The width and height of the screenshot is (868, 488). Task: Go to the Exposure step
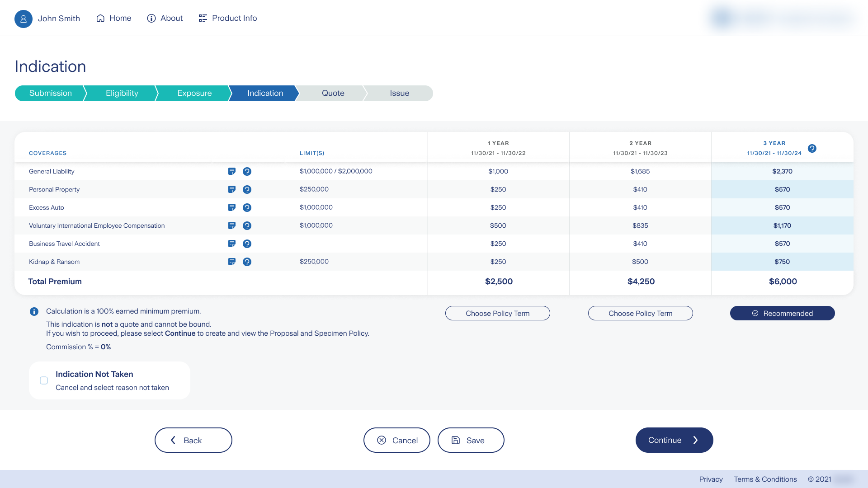pos(194,93)
